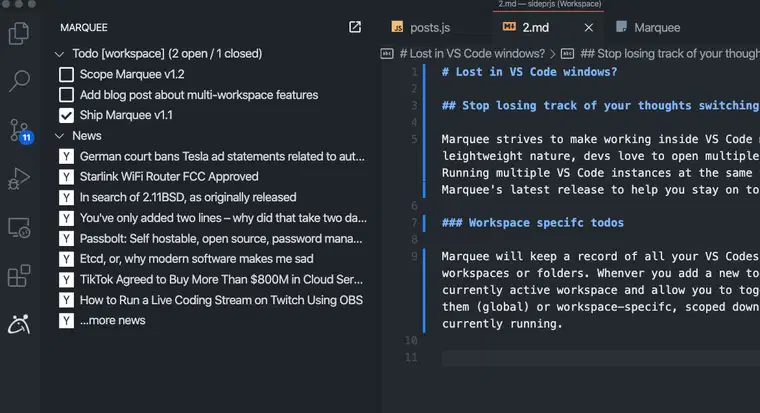The image size is (760, 413).
Task: Close the 2.md tab
Action: 589,28
